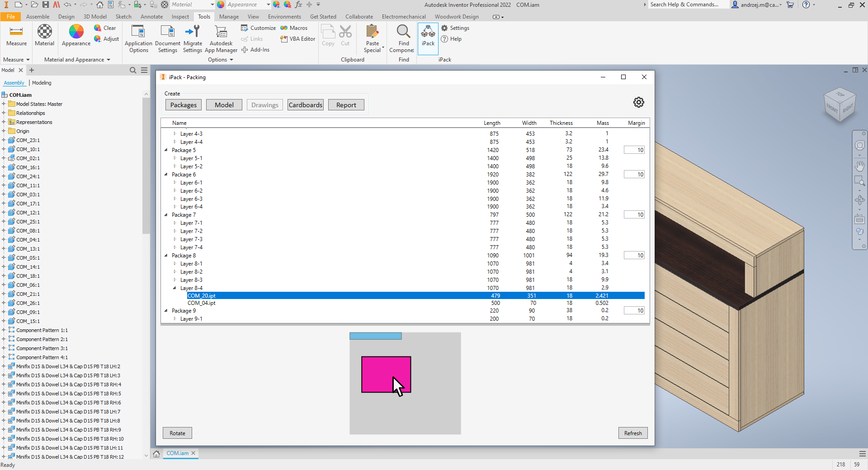Open Document Settings
The width and height of the screenshot is (868, 470).
[167, 39]
